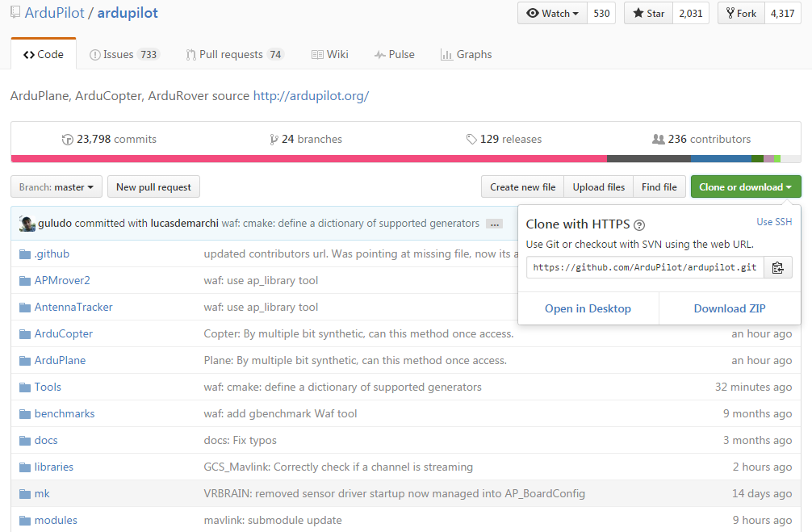Open the latest commit message 'waf: cmake: define a dictionary'
Screen dimensions: 812x532
(350, 224)
